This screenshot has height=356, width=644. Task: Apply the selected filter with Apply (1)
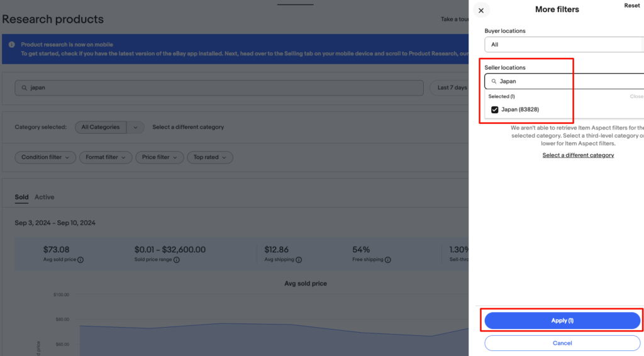[562, 321]
